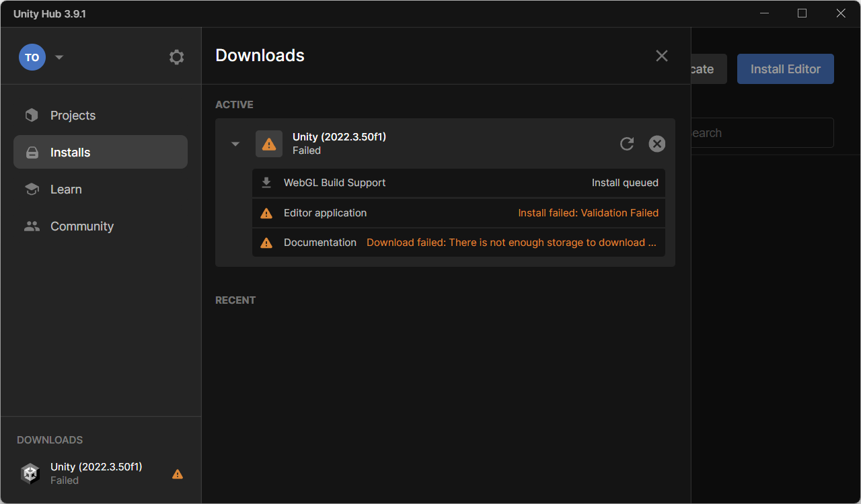861x504 pixels.
Task: Open the settings gear in sidebar
Action: 176,57
